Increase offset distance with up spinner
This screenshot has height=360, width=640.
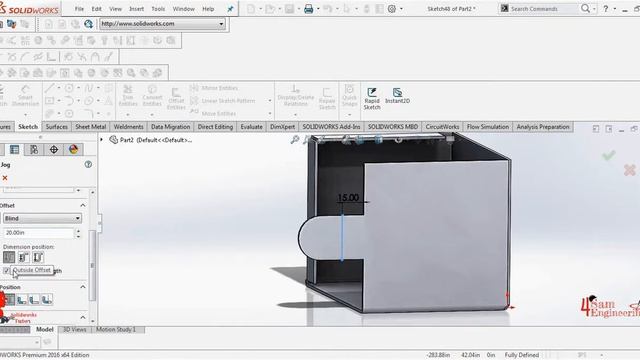78,230
